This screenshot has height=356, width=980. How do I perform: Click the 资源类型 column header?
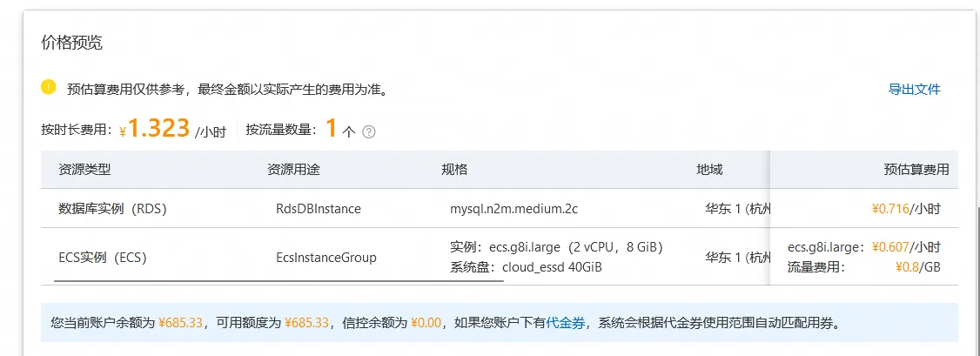point(84,170)
